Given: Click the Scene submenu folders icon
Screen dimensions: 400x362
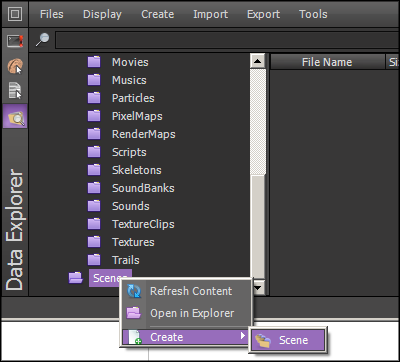Looking at the screenshot, I should pyautogui.click(x=263, y=340).
